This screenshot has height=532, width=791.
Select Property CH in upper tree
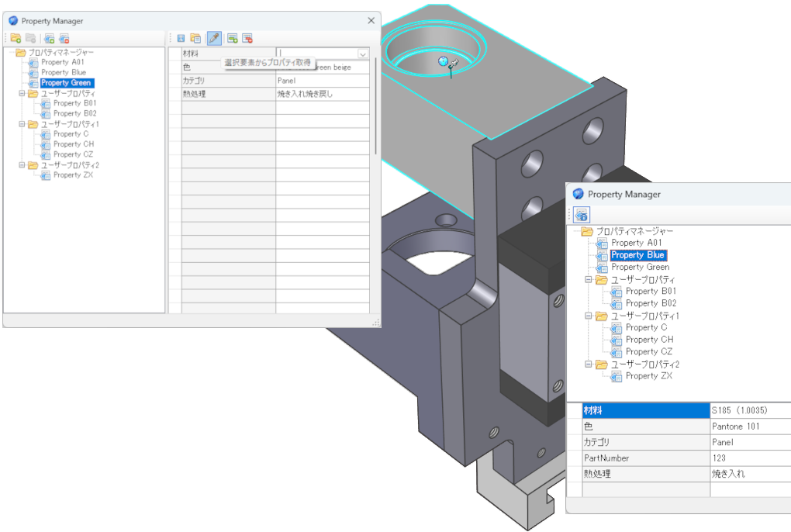74,144
